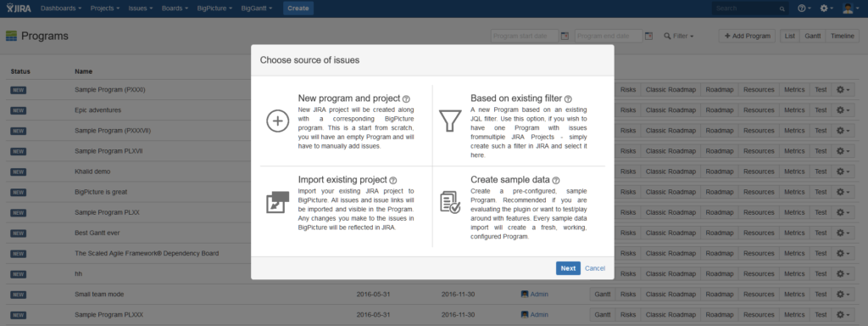Image resolution: width=868 pixels, height=326 pixels.
Task: Click Admin link in Small team mode row
Action: tap(539, 295)
